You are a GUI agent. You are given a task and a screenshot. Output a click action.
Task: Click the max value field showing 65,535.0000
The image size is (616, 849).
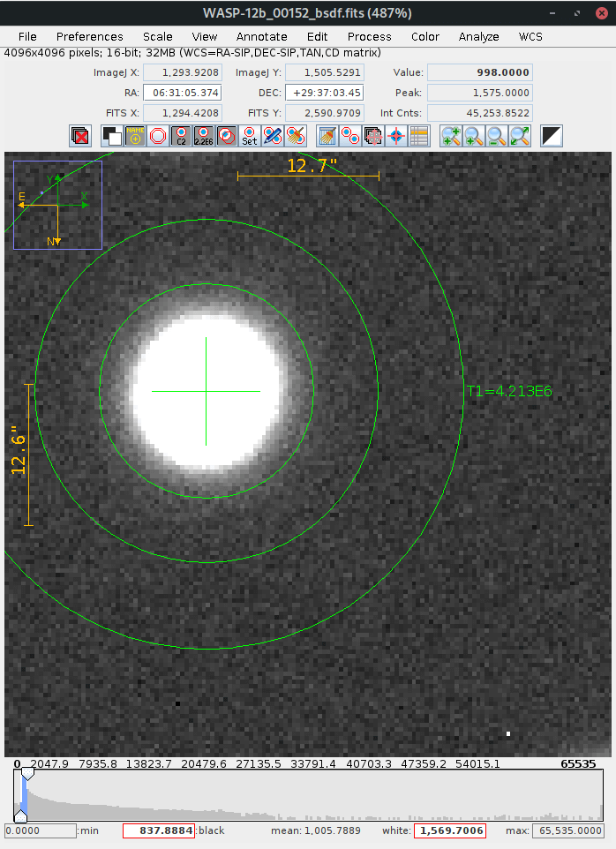coord(567,830)
